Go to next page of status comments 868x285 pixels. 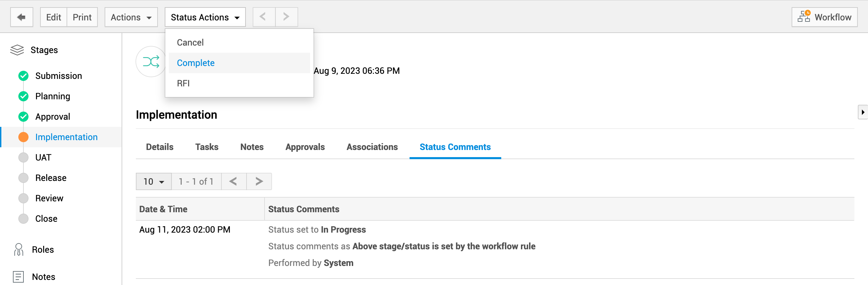tap(259, 181)
